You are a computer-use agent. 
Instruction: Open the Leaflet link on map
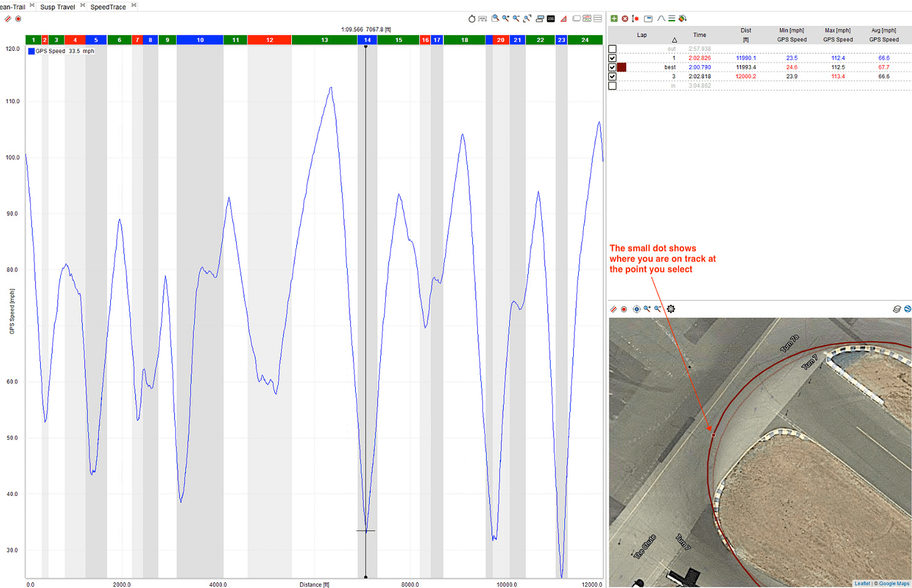click(x=863, y=584)
